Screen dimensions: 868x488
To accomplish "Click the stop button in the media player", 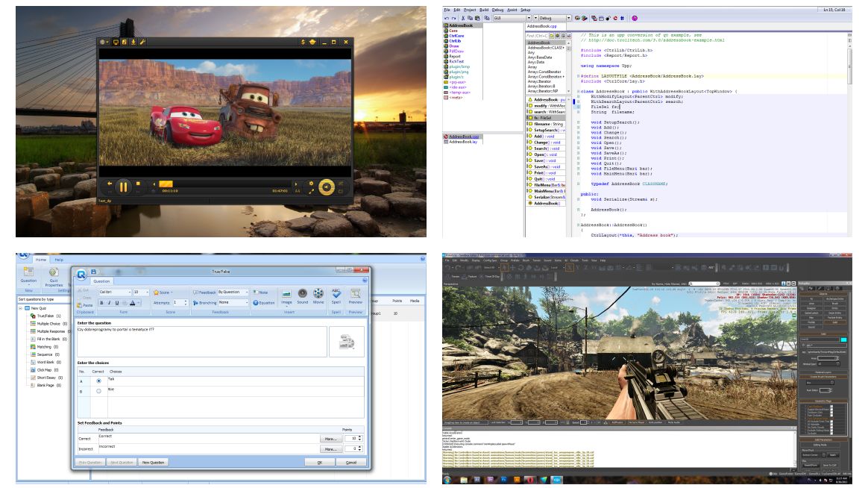I will (x=138, y=183).
